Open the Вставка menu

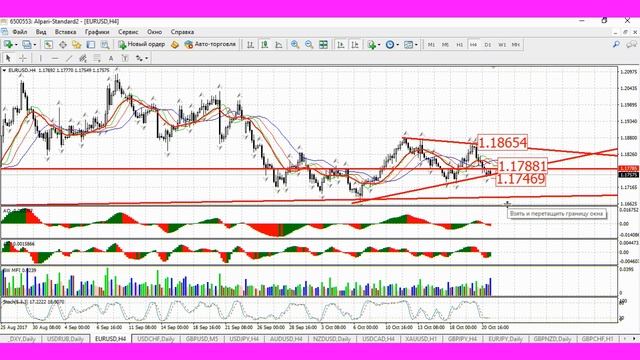(x=65, y=32)
